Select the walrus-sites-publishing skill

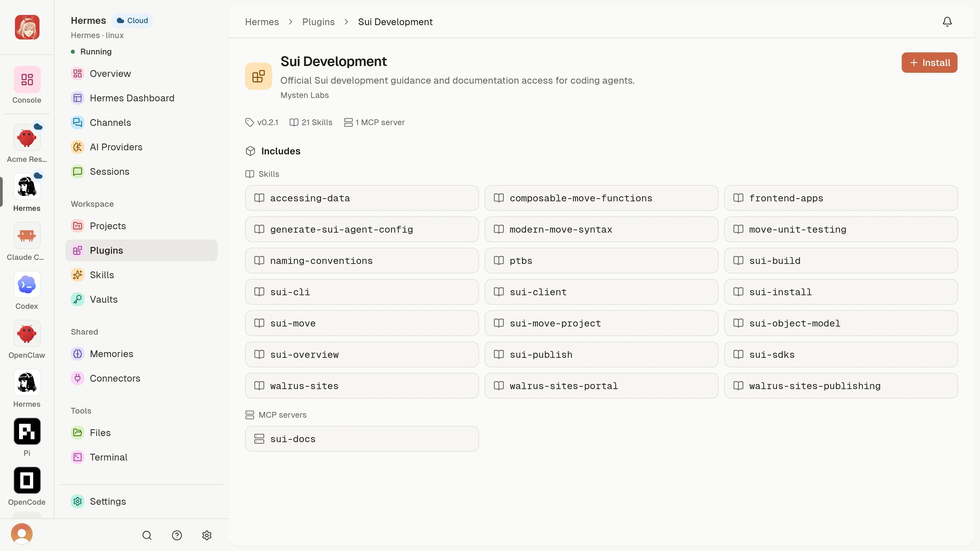point(841,386)
